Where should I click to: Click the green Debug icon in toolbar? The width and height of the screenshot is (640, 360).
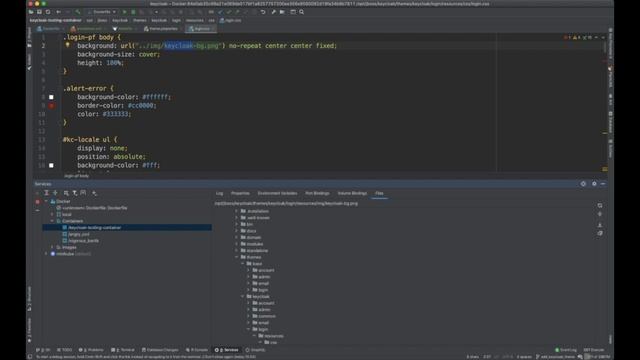[x=133, y=12]
